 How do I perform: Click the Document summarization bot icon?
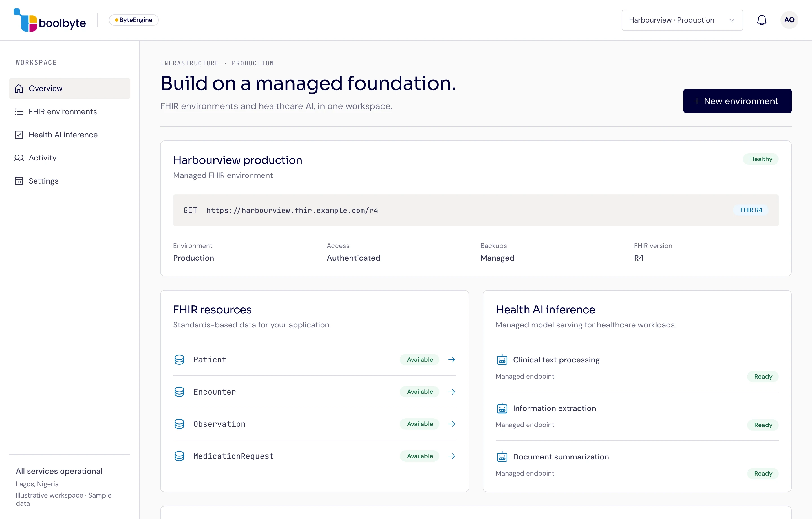(502, 457)
